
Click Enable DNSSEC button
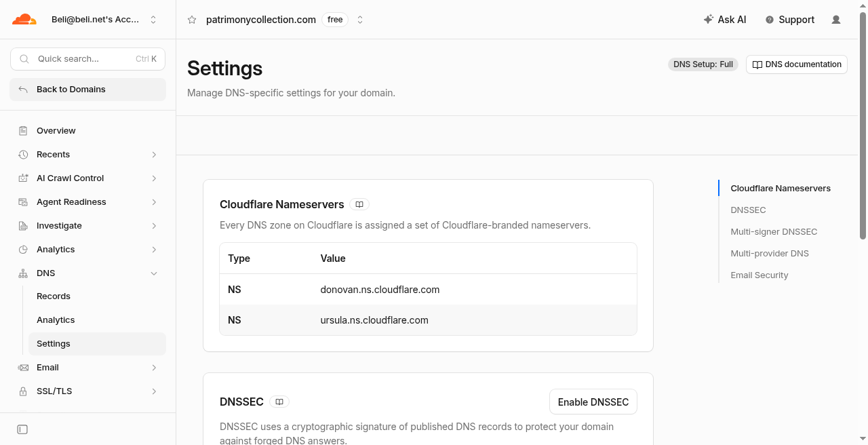tap(593, 402)
